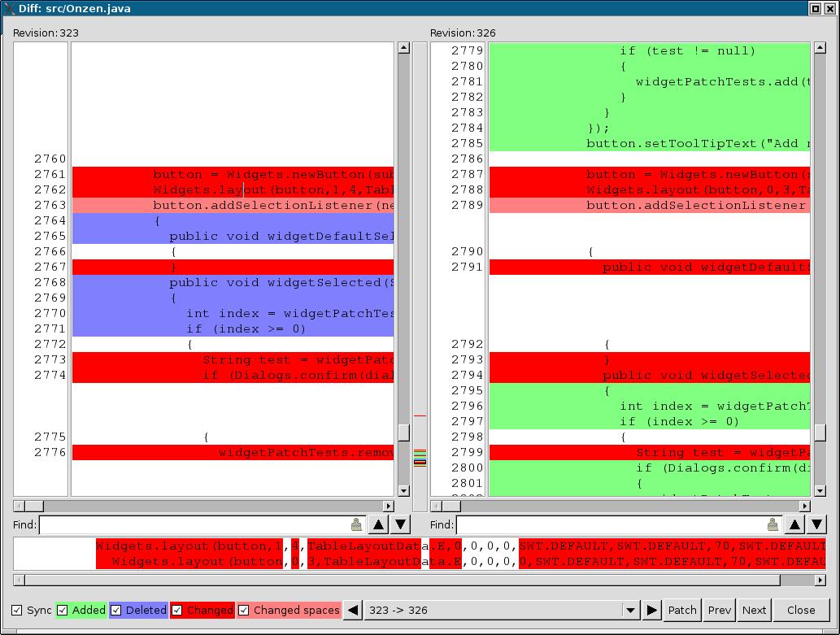This screenshot has width=840, height=635.
Task: Click the icon inside right Find field
Action: pyautogui.click(x=773, y=524)
